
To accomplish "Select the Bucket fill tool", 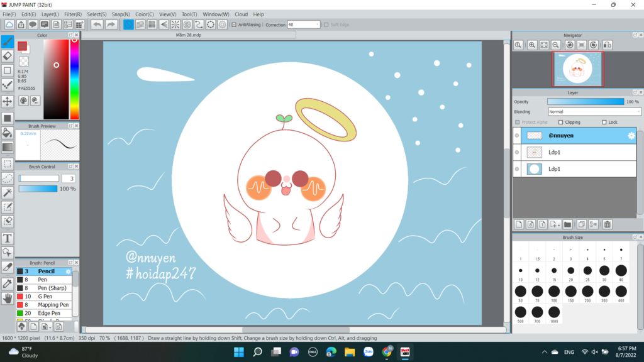I will click(x=8, y=133).
